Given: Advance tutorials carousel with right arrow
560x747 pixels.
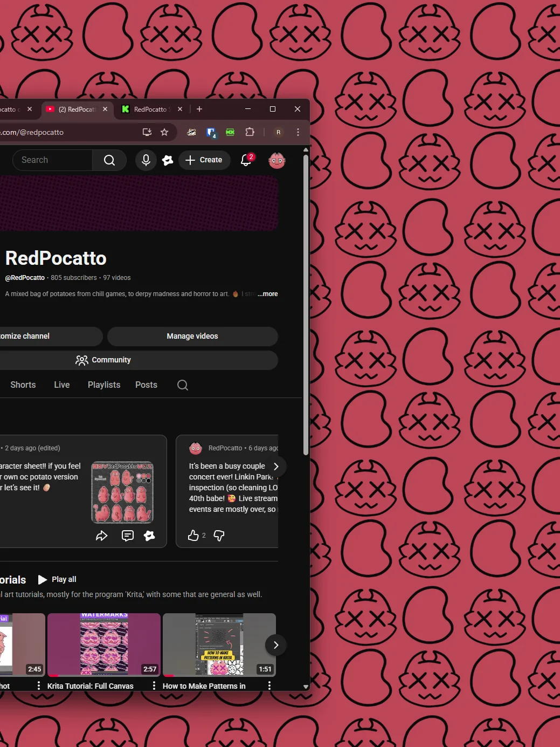Looking at the screenshot, I should [276, 645].
